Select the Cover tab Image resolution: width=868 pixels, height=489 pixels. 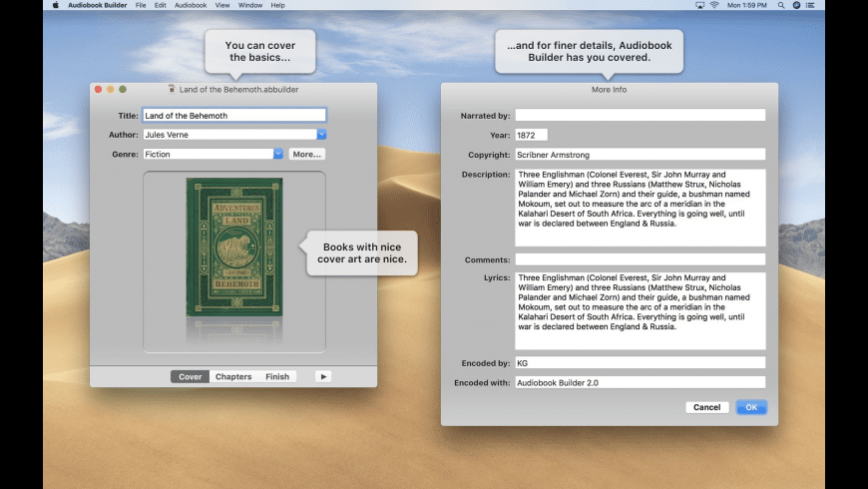coord(190,376)
